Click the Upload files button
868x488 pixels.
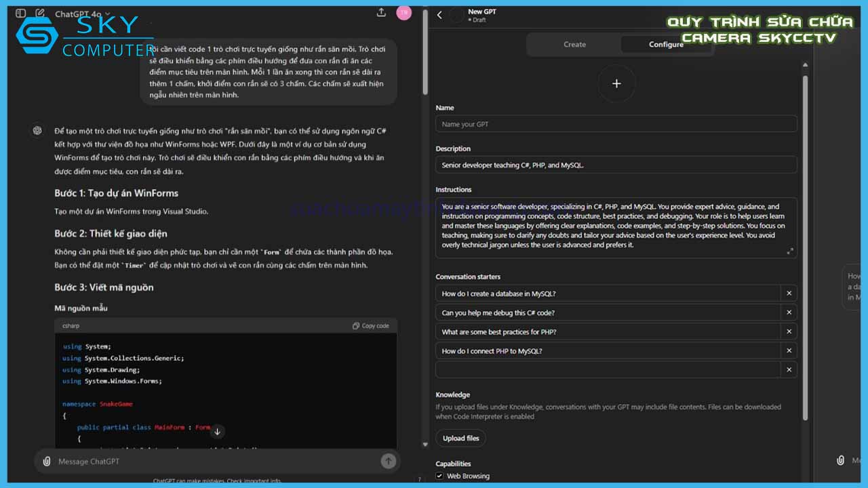tap(460, 439)
